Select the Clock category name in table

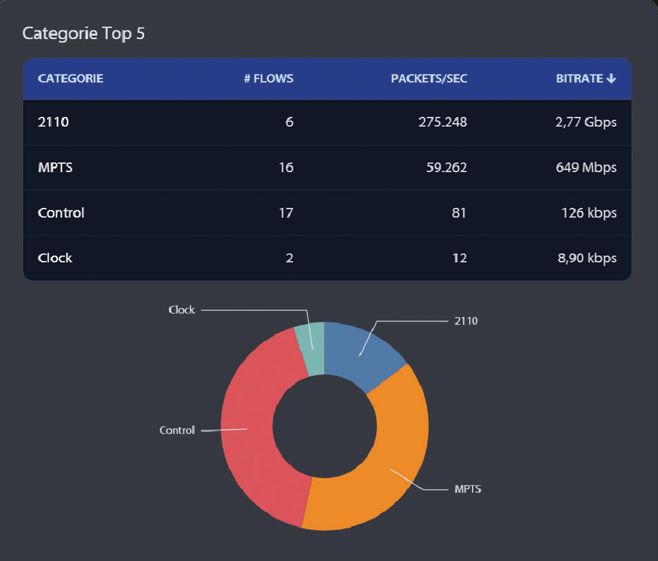tap(55, 258)
